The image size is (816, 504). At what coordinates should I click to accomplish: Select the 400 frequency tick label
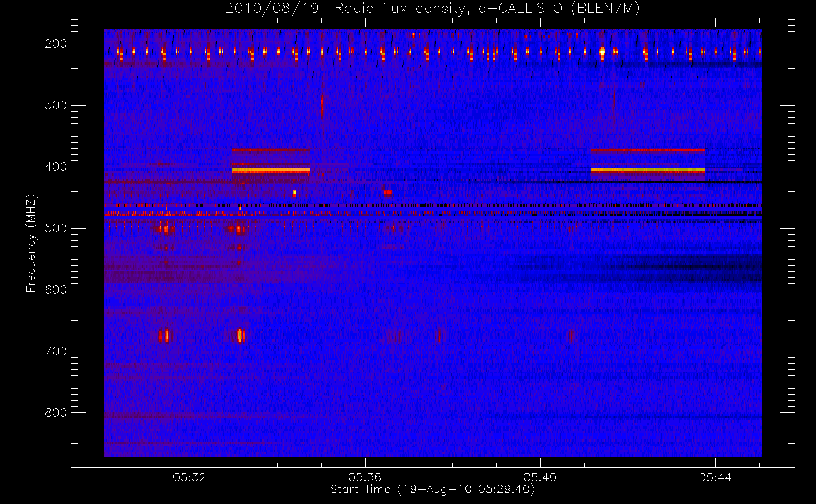(x=55, y=167)
